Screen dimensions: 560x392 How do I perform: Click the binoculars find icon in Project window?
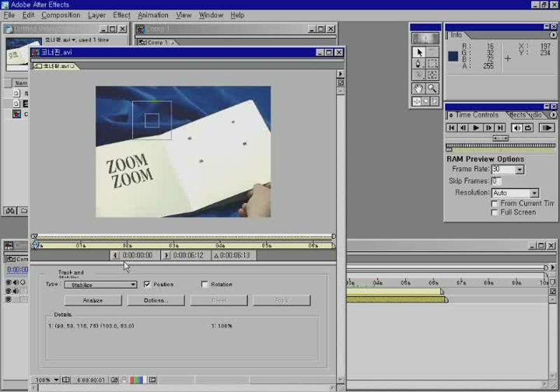(x=10, y=211)
